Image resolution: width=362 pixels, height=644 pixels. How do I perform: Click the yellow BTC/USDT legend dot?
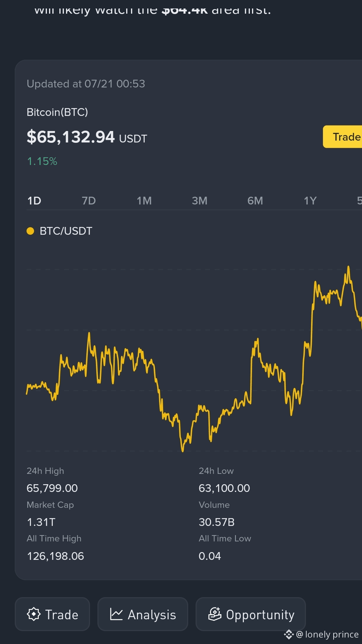click(x=30, y=231)
